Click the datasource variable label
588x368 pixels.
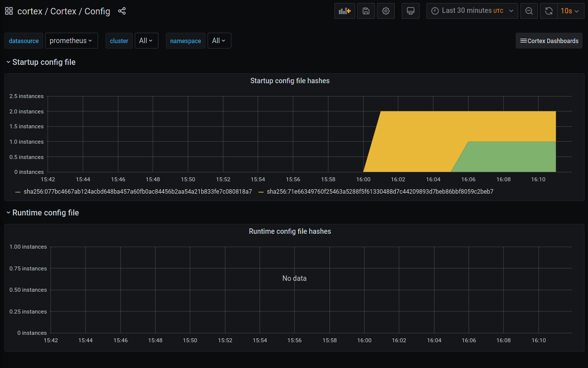(24, 41)
